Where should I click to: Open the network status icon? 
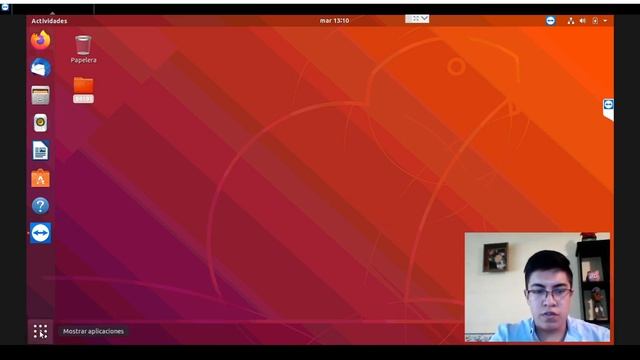(x=571, y=21)
